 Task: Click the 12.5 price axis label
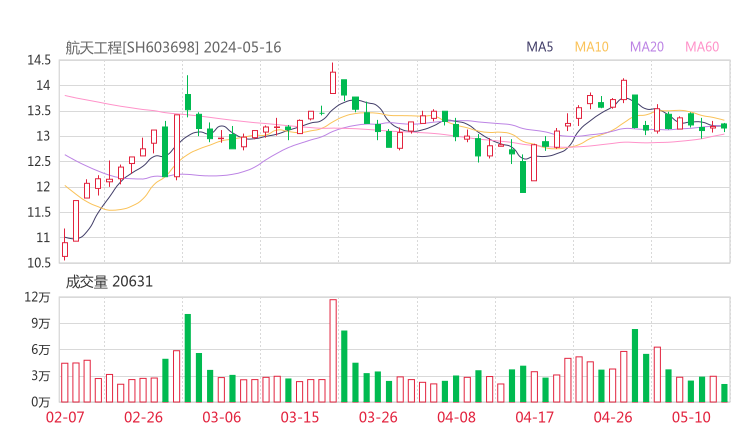click(x=39, y=161)
